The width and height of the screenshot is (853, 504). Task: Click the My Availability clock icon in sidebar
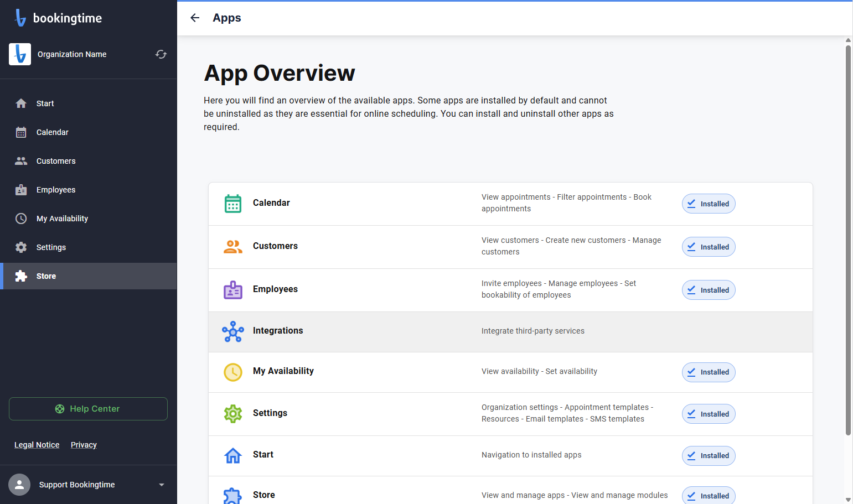[x=21, y=219]
